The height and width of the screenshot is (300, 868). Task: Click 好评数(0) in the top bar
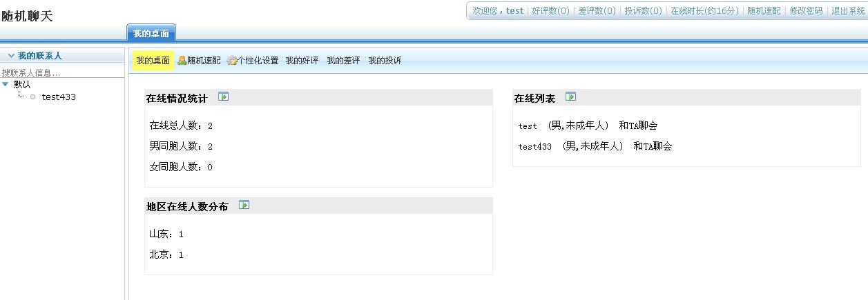tap(550, 11)
